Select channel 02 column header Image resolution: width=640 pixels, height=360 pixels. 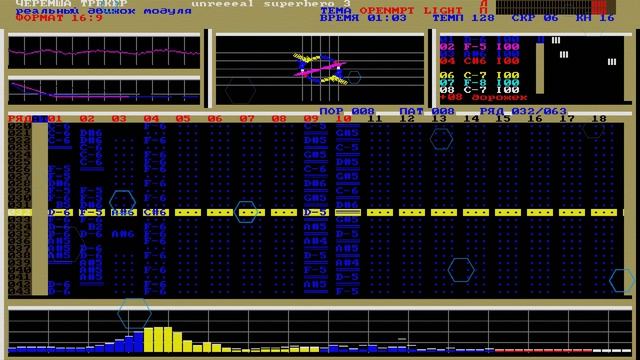[87, 119]
